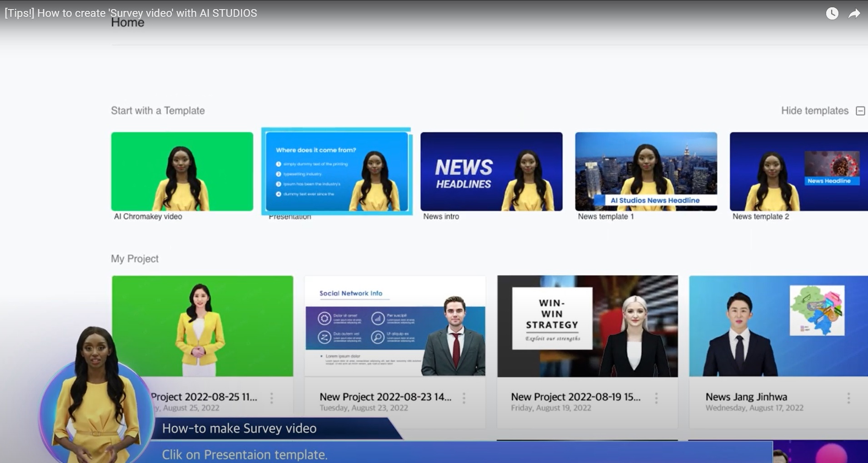The image size is (868, 463).
Task: Click the Watch later clock icon
Action: point(832,13)
